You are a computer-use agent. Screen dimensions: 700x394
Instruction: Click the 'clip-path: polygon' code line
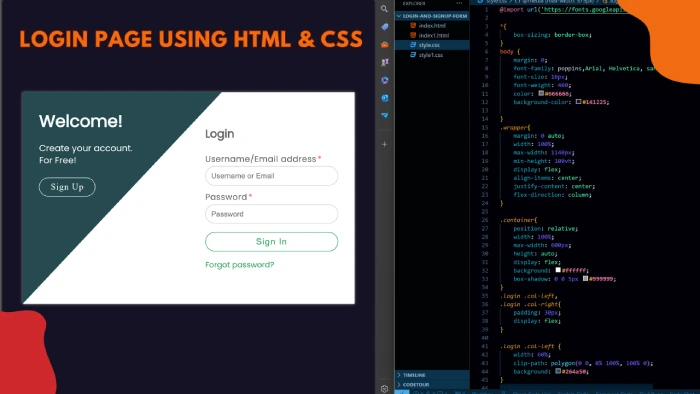(x=583, y=363)
